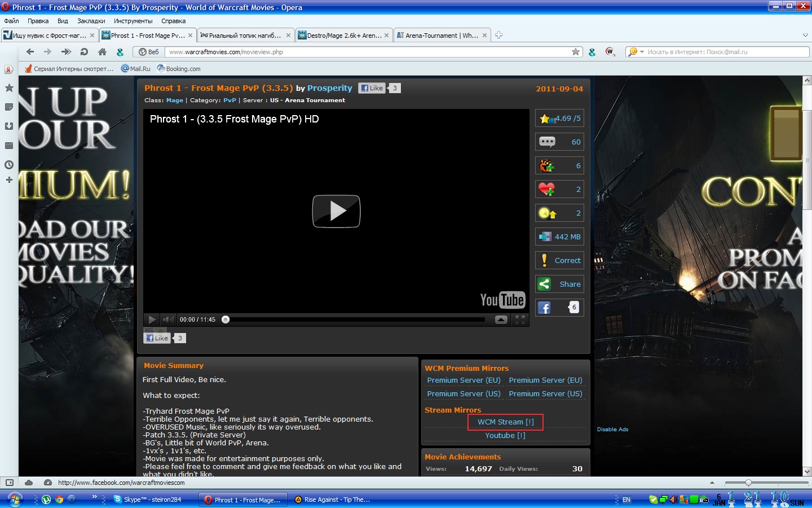The width and height of the screenshot is (812, 508).
Task: Open the Справка menu
Action: click(x=173, y=21)
